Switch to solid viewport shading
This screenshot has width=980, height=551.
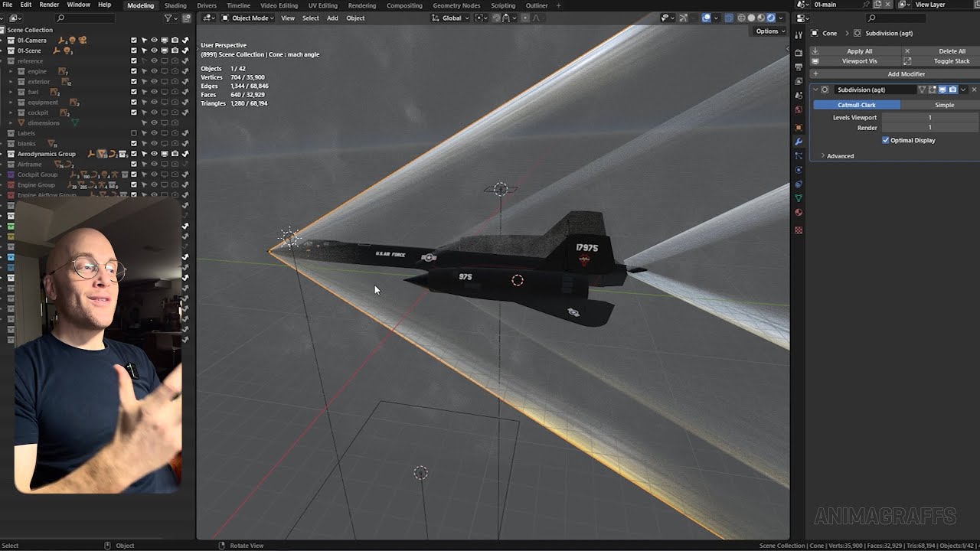(751, 18)
